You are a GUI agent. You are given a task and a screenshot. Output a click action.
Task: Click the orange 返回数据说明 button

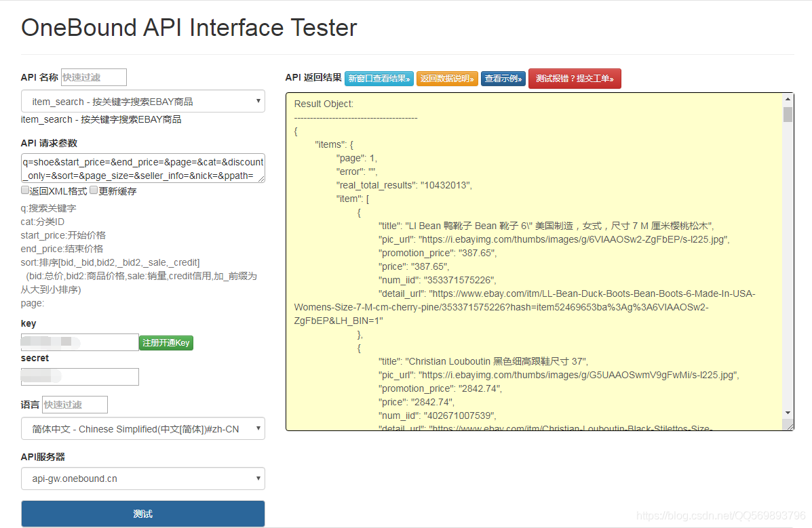tap(447, 79)
